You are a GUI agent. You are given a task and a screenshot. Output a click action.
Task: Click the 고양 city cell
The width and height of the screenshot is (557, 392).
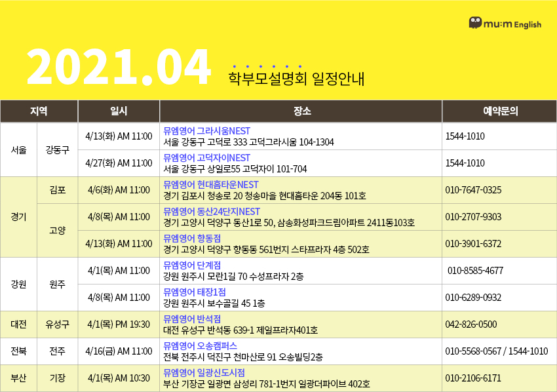(57, 230)
